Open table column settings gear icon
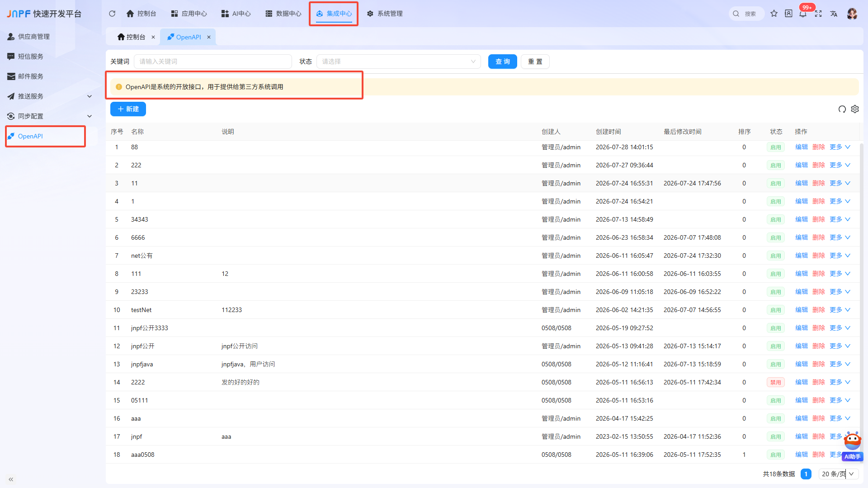 [x=855, y=109]
